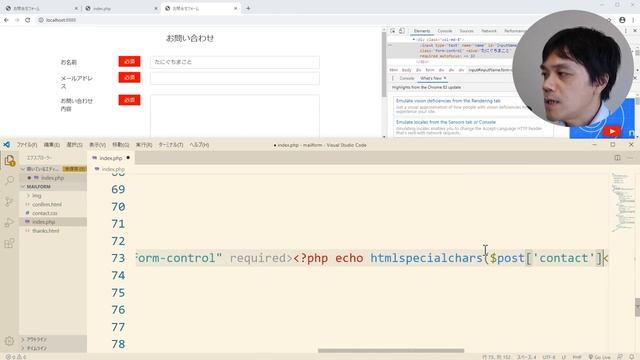This screenshot has width=640, height=360.
Task: Open the Help menu in VS Code
Action: (x=199, y=144)
